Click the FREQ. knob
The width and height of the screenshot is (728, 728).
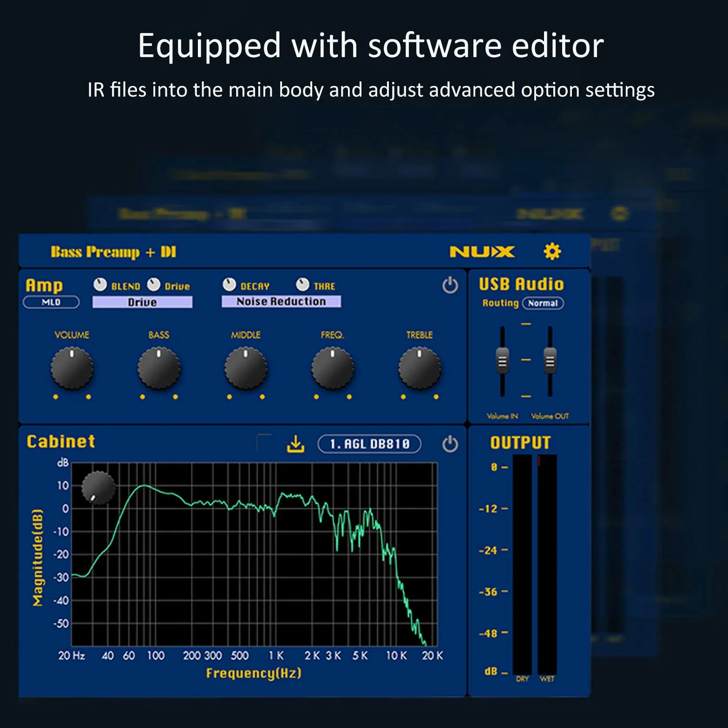click(333, 369)
